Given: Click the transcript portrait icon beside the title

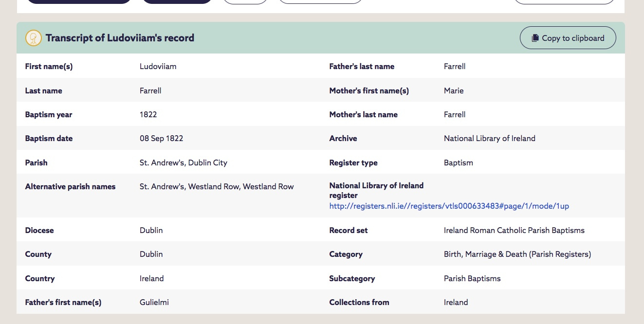Looking at the screenshot, I should [x=33, y=38].
